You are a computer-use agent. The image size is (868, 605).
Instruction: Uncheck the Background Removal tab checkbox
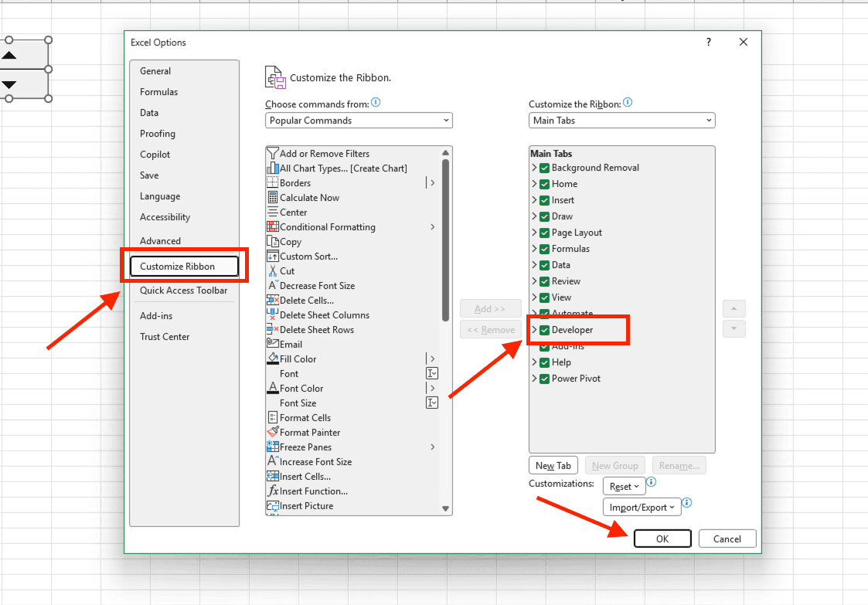[x=545, y=168]
